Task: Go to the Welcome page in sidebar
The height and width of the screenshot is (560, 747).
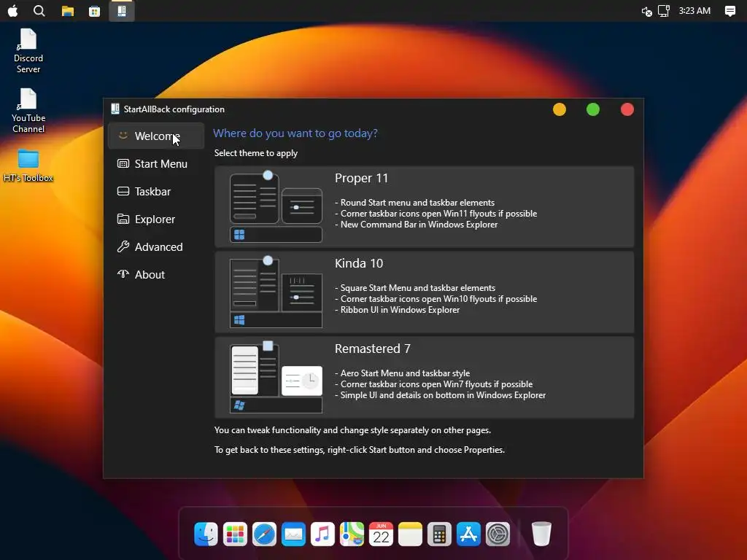Action: [x=156, y=136]
